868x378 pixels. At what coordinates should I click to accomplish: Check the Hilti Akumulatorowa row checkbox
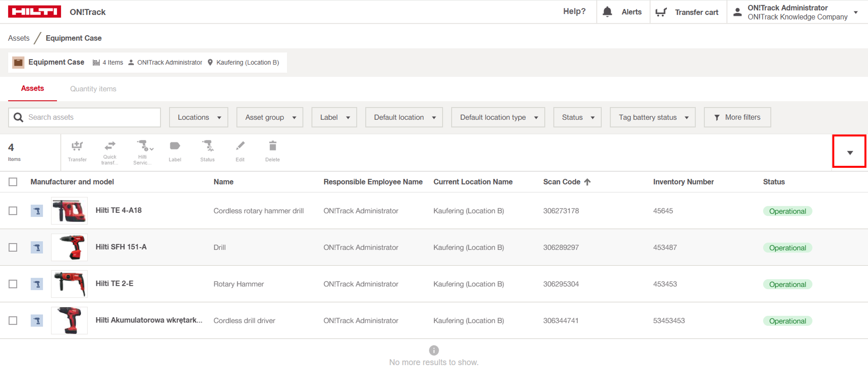tap(13, 321)
